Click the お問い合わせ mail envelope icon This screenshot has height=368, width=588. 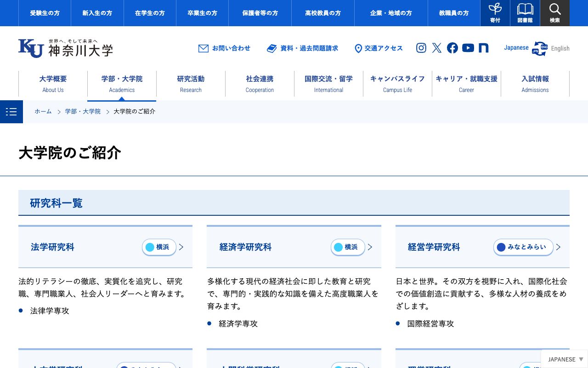point(203,48)
